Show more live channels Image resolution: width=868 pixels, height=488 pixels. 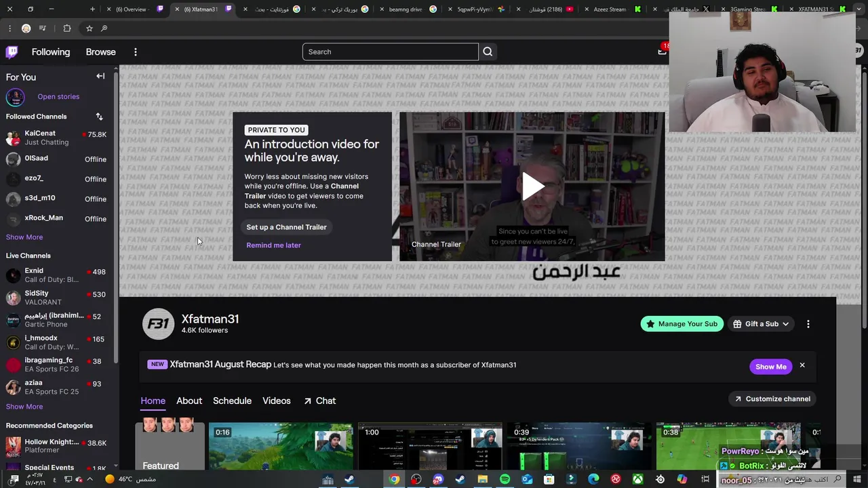pyautogui.click(x=24, y=407)
